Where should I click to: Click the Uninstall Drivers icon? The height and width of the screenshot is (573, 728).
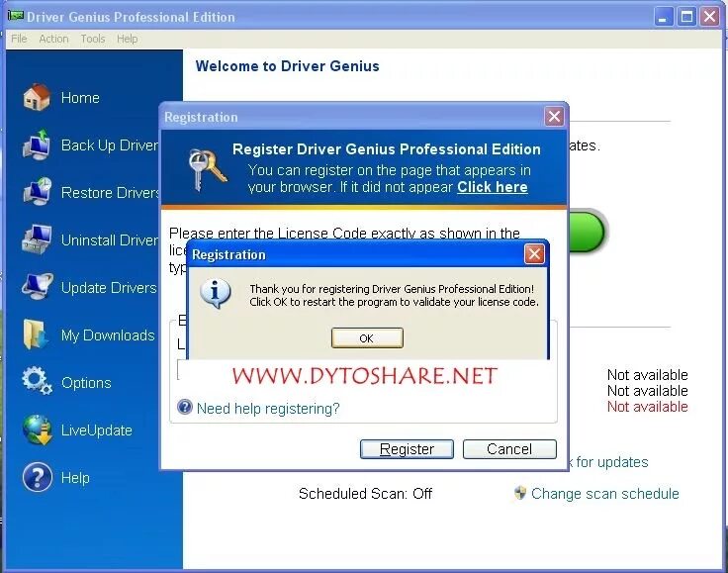[37, 239]
